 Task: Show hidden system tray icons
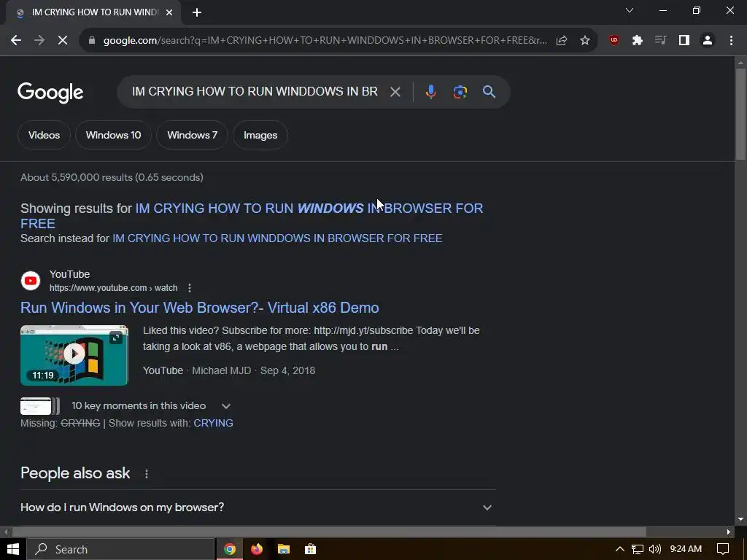pyautogui.click(x=620, y=549)
